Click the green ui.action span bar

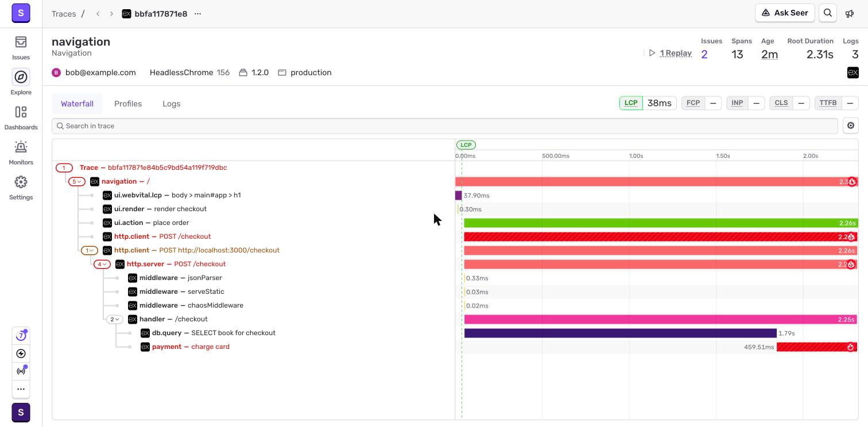tap(661, 223)
